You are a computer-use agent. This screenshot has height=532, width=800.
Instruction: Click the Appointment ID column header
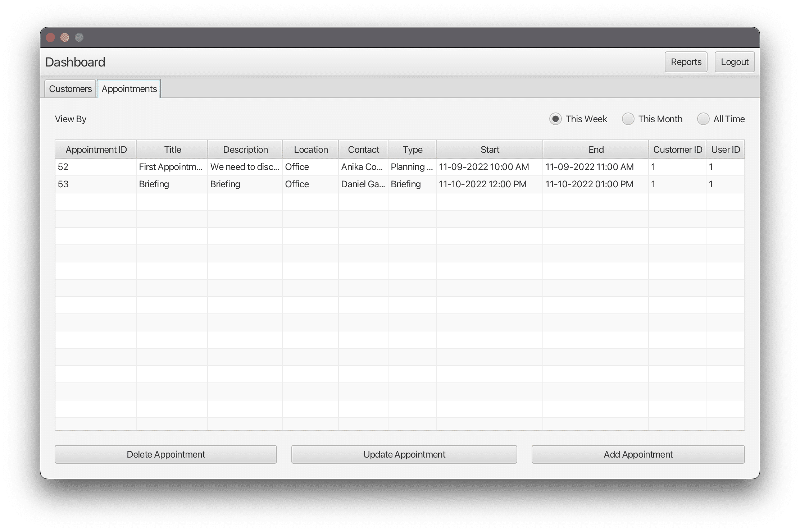[x=97, y=150]
